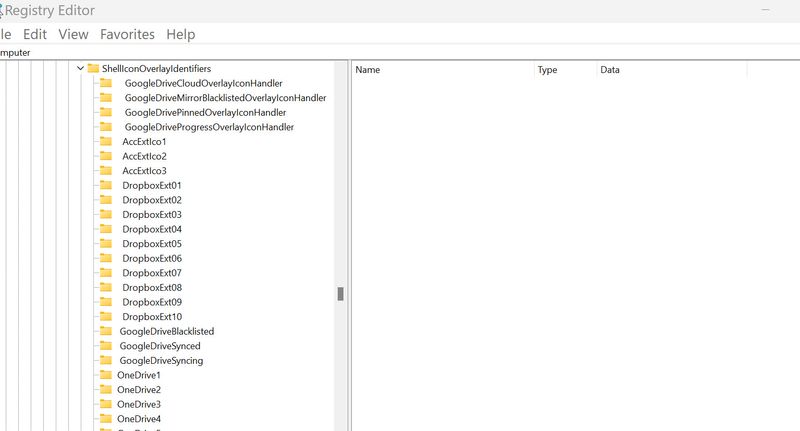Open the Favorites menu

[x=127, y=34]
